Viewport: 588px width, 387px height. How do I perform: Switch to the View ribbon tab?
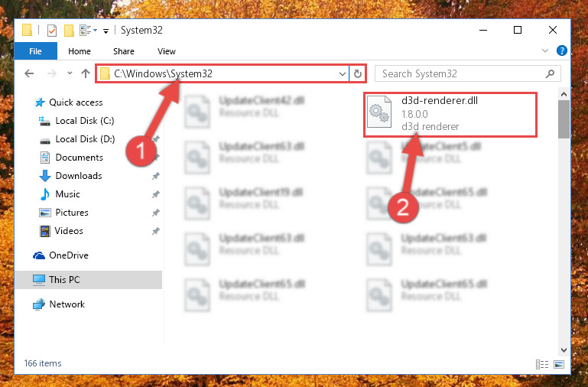pos(167,51)
